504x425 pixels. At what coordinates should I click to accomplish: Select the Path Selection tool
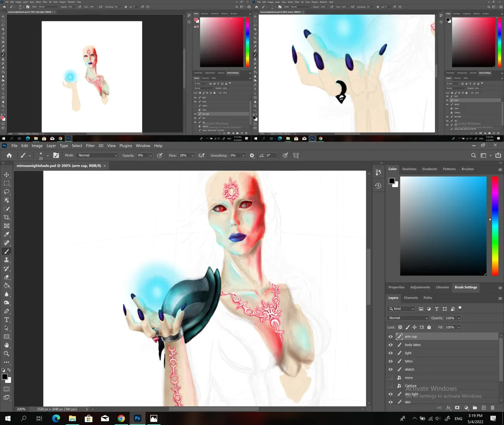7,328
